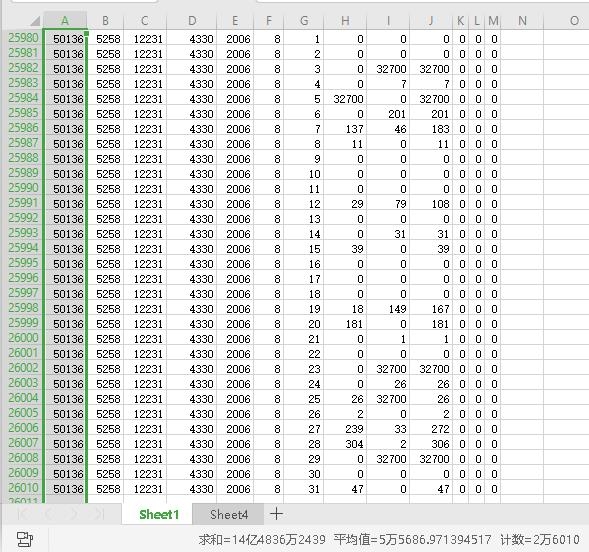Image resolution: width=589 pixels, height=552 pixels.
Task: Click the select-all corner triangle
Action: pos(35,21)
